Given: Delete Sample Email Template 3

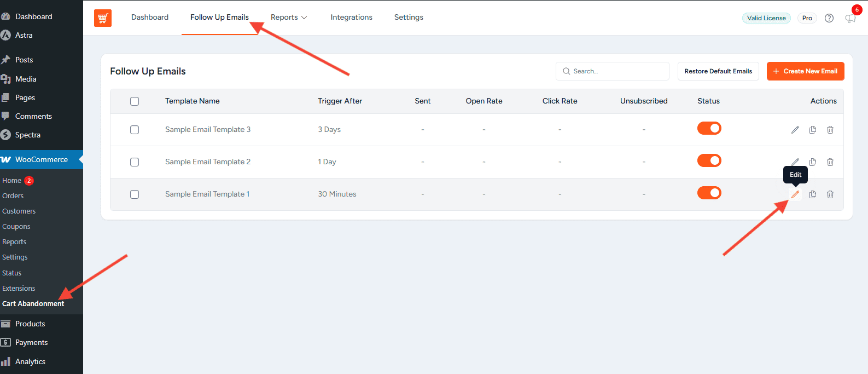Looking at the screenshot, I should coord(830,130).
